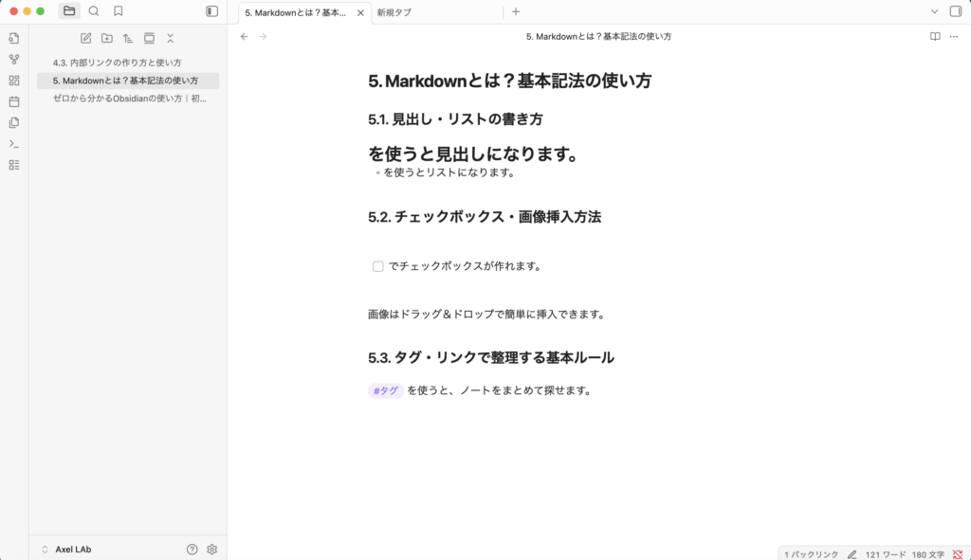
Task: Open the tab list dropdown chevron
Action: (x=934, y=11)
